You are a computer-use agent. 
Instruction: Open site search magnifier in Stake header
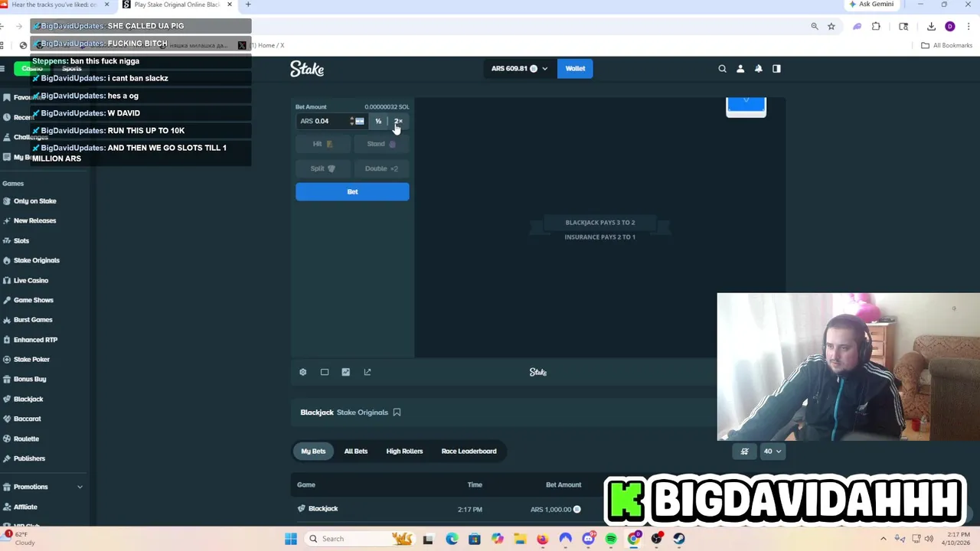tap(722, 69)
